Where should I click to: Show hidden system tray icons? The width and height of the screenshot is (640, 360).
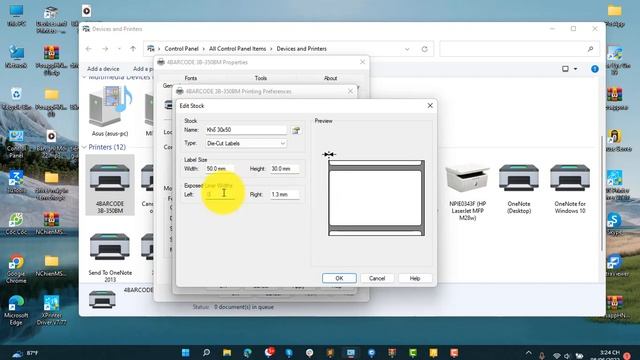[x=529, y=353]
